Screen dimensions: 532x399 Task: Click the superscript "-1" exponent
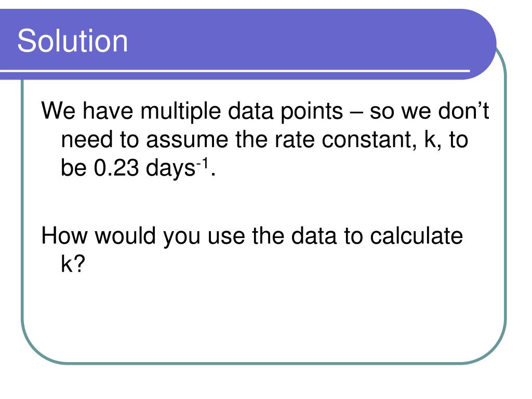tap(202, 164)
